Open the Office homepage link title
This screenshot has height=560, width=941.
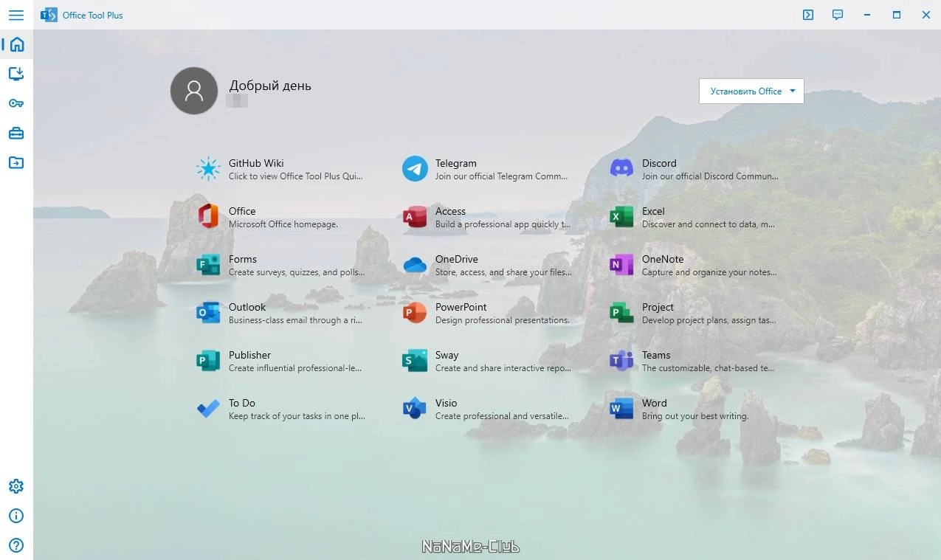242,211
